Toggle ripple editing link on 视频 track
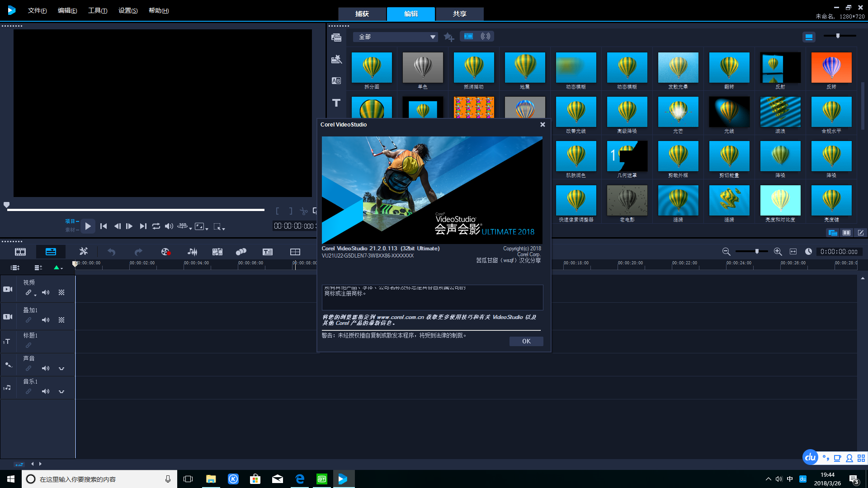The width and height of the screenshot is (868, 488). tap(28, 292)
